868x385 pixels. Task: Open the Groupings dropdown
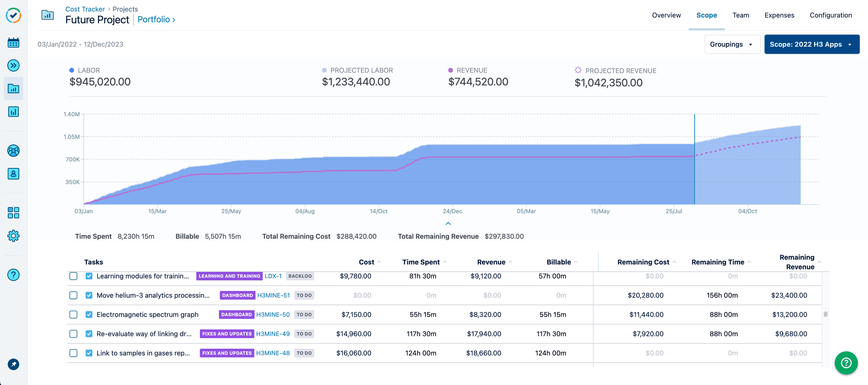click(x=732, y=44)
